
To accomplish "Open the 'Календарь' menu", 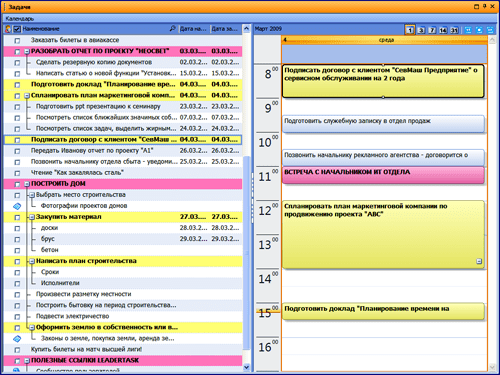I will pyautogui.click(x=20, y=19).
